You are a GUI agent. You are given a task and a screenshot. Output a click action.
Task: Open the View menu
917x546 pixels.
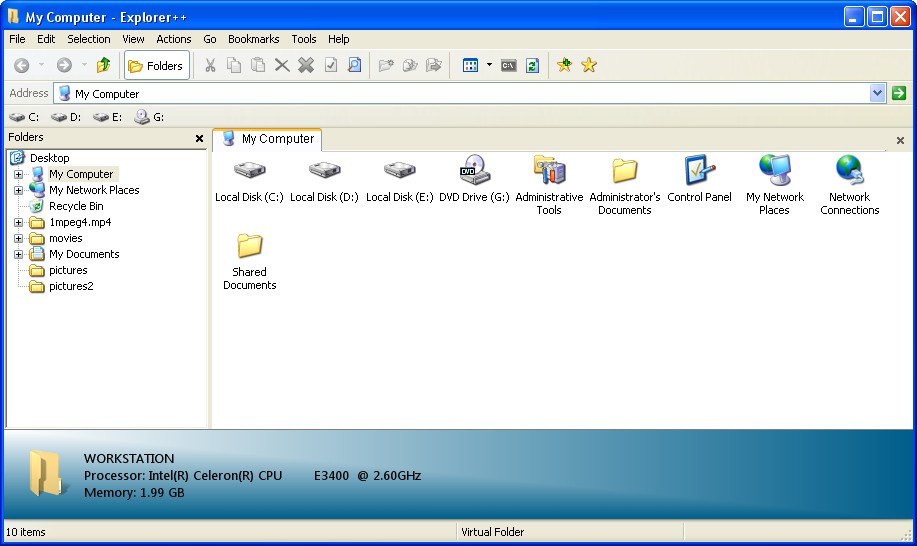(133, 39)
